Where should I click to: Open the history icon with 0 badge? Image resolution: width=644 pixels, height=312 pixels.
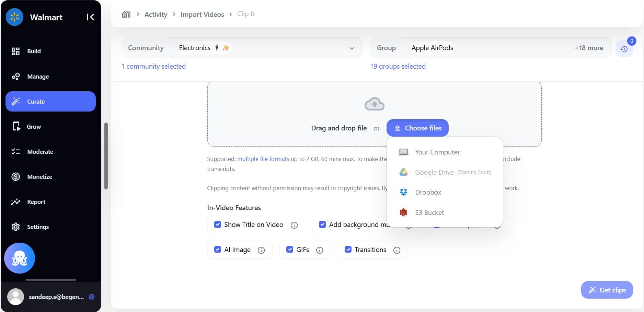point(624,49)
